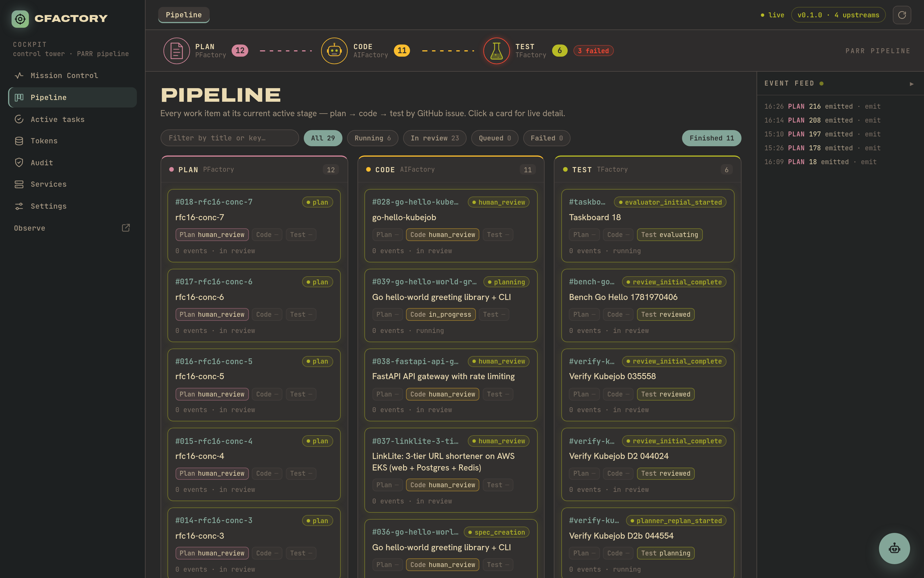Collapse the Event Feed arrow
The image size is (924, 578).
(912, 84)
